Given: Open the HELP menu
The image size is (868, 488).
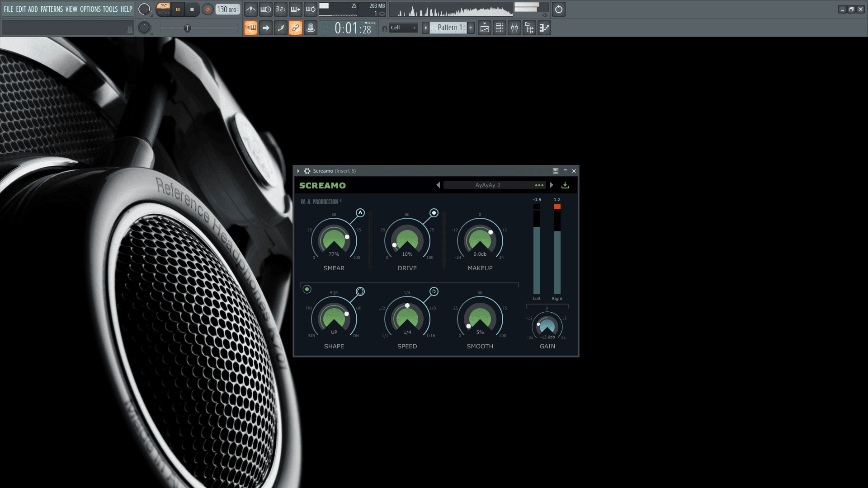Looking at the screenshot, I should click(x=126, y=9).
